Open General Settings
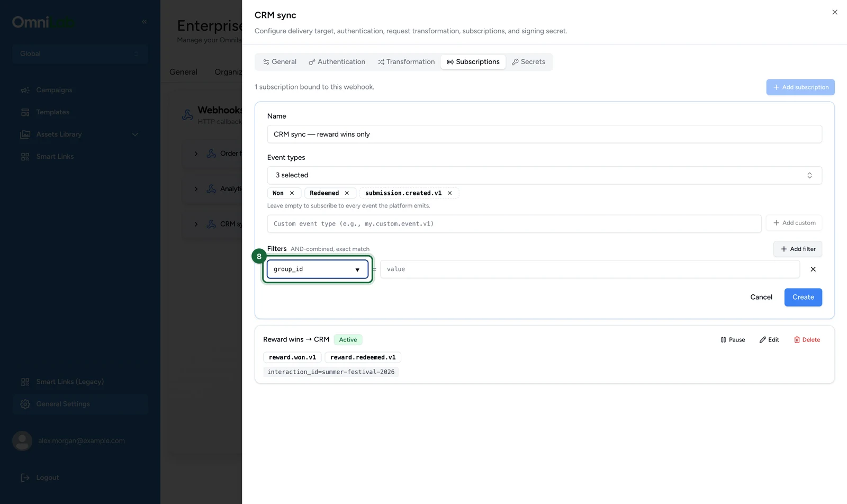Viewport: 847px width, 504px height. tap(80, 404)
